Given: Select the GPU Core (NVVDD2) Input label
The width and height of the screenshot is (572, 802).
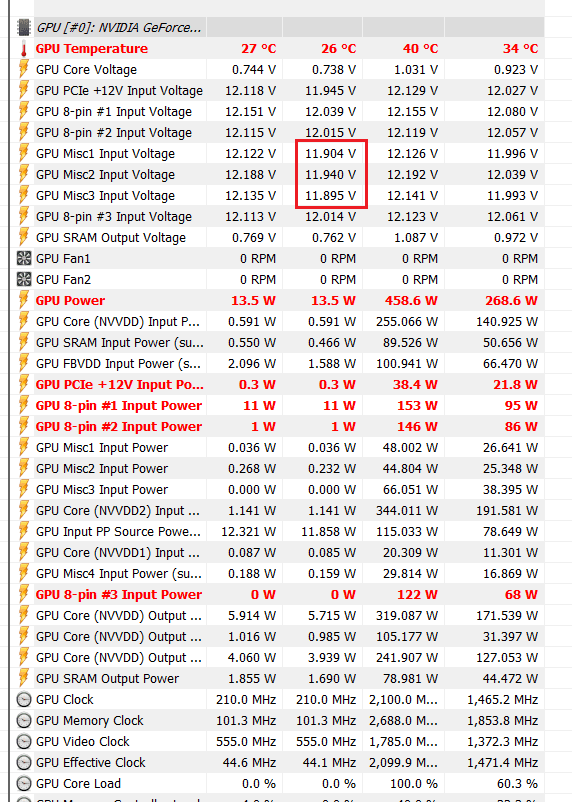Looking at the screenshot, I should [x=118, y=510].
